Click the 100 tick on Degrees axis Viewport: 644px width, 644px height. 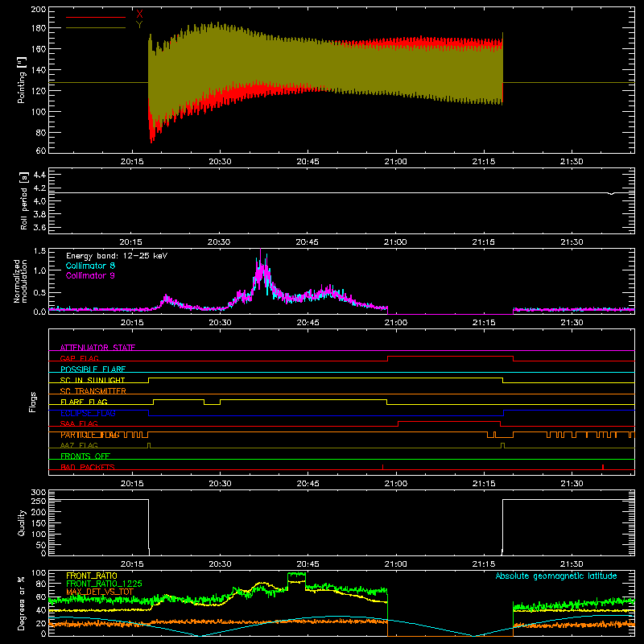point(39,573)
